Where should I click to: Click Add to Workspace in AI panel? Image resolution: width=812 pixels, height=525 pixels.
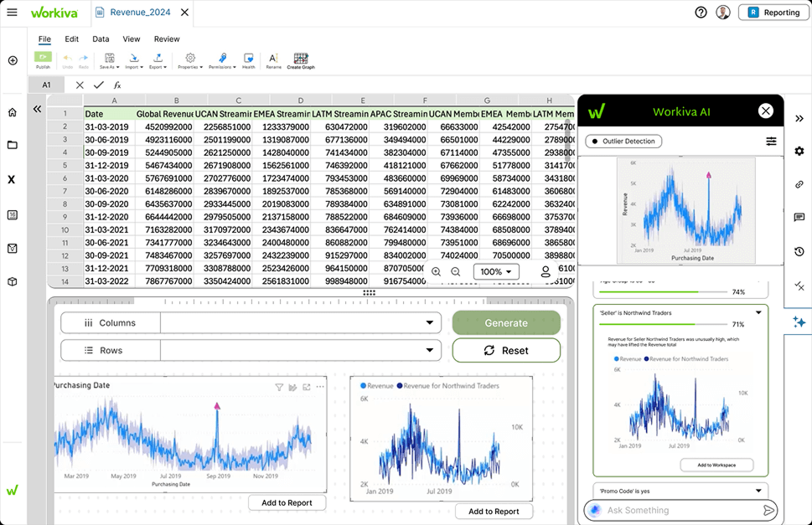tap(716, 465)
